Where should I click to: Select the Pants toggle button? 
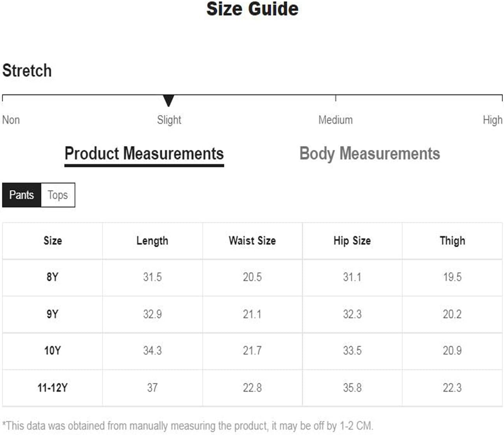tap(21, 195)
